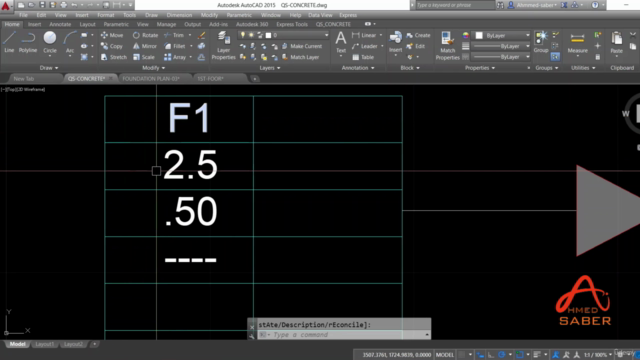This screenshot has width=640, height=360.
Task: Activate the Mirror command
Action: (x=145, y=46)
